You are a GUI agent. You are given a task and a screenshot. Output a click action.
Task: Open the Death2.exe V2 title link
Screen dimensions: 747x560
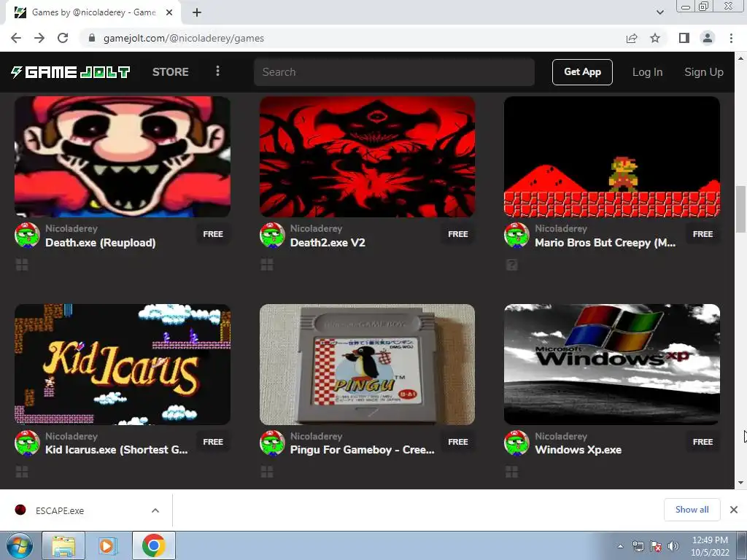(x=328, y=242)
